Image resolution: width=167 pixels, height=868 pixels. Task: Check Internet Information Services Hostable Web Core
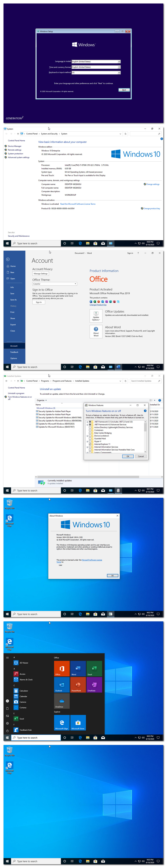90,450
